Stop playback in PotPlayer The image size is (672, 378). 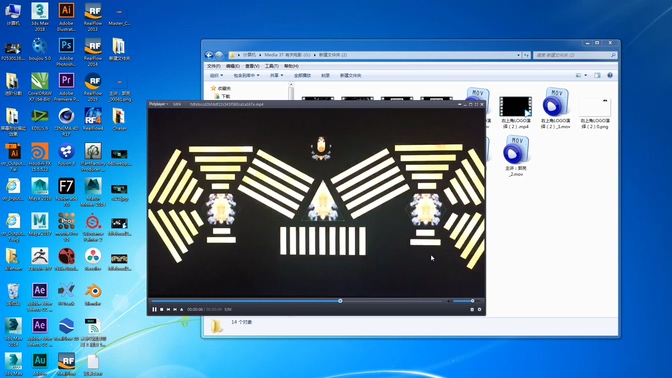[x=162, y=309]
